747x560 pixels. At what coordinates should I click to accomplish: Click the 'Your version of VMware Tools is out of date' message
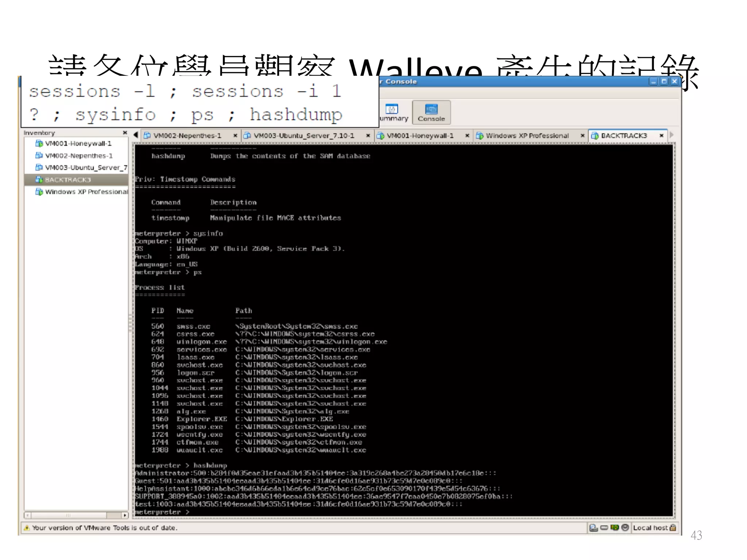click(104, 528)
